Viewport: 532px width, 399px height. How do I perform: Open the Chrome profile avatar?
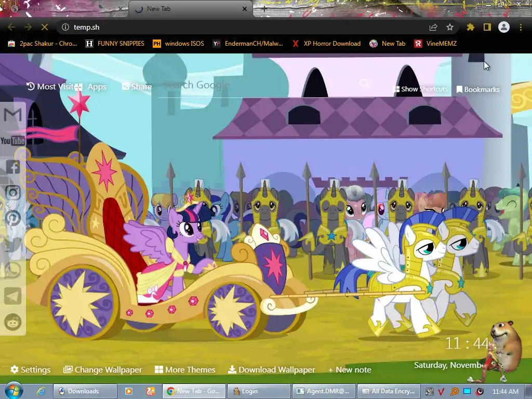click(504, 27)
